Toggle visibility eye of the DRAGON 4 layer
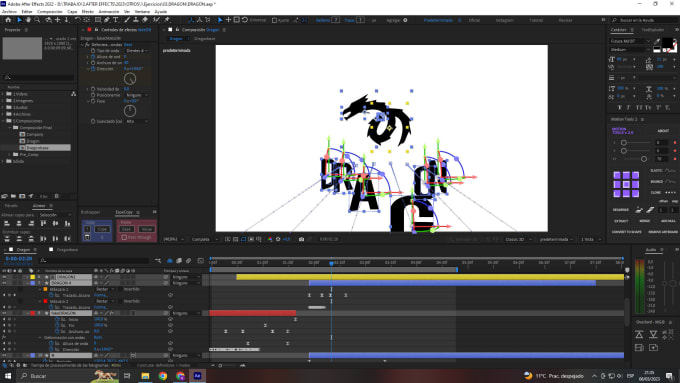680x383 pixels. tap(4, 283)
